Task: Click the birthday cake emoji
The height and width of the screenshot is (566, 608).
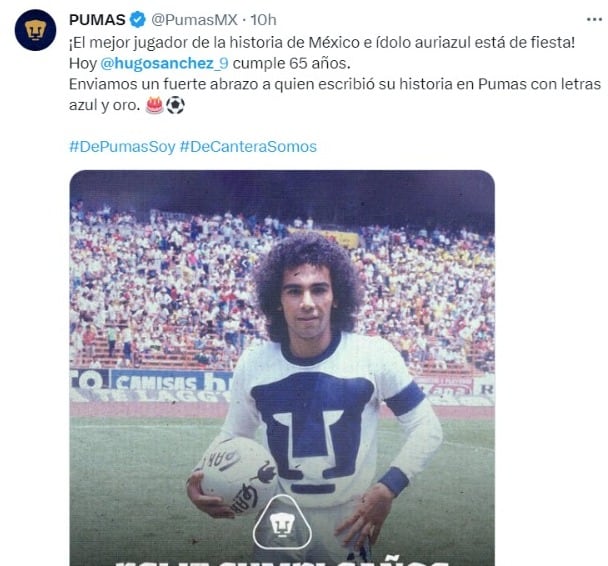Action: (x=154, y=105)
